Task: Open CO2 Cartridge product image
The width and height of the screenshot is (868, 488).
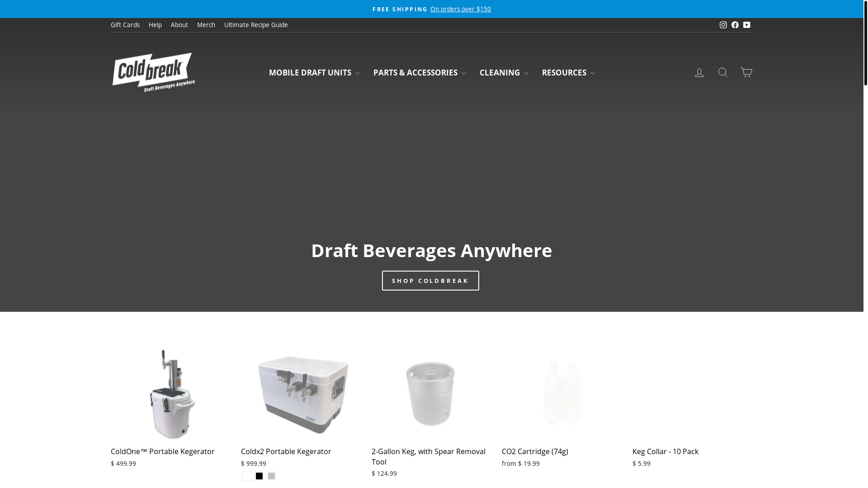Action: click(562, 394)
